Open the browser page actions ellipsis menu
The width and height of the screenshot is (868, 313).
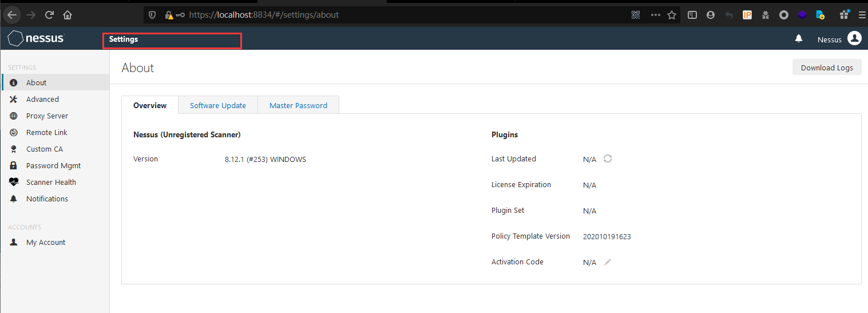click(655, 15)
